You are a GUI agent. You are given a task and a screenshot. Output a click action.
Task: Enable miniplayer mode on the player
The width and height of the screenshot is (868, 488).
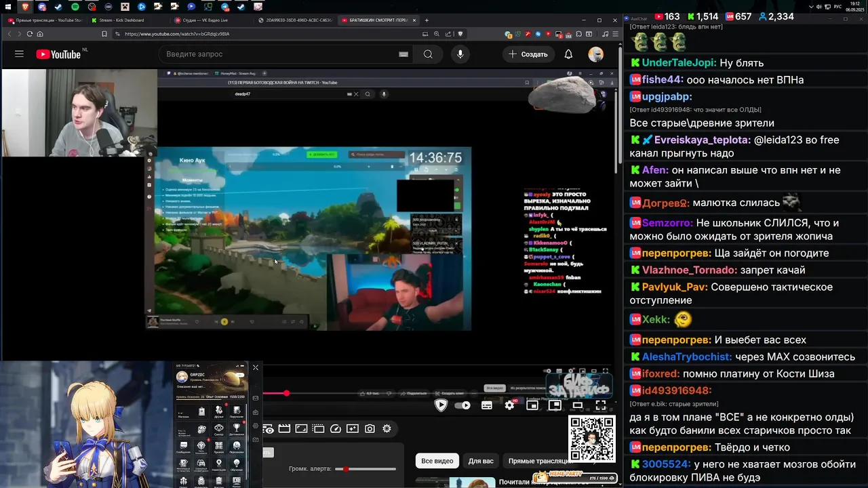click(532, 405)
